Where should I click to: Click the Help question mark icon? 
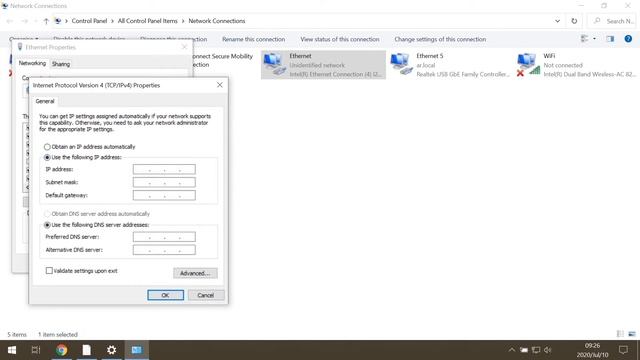coord(628,39)
